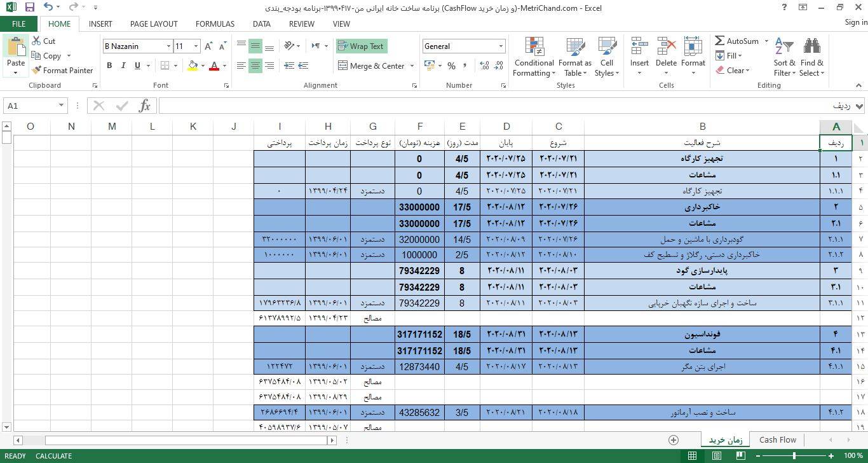Open ribbon display options
The height and width of the screenshot is (463, 868).
(x=803, y=8)
